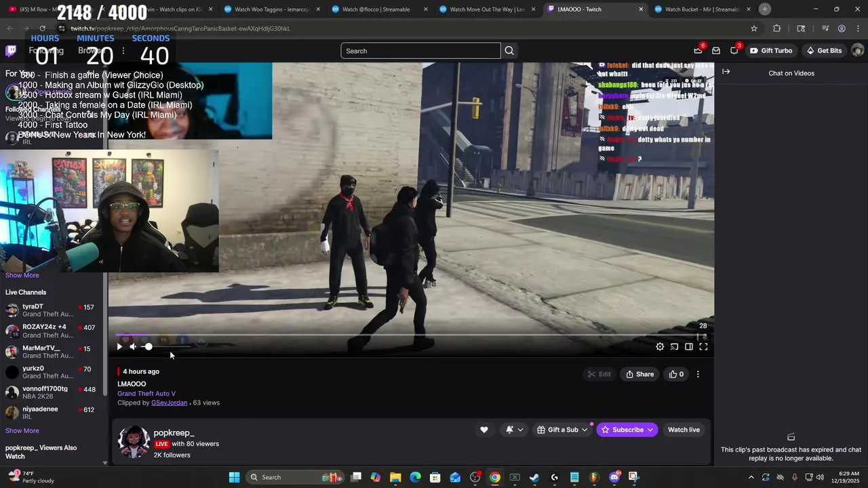The image size is (868, 488).
Task: Open the popkreep_ channel name link
Action: click(x=174, y=433)
